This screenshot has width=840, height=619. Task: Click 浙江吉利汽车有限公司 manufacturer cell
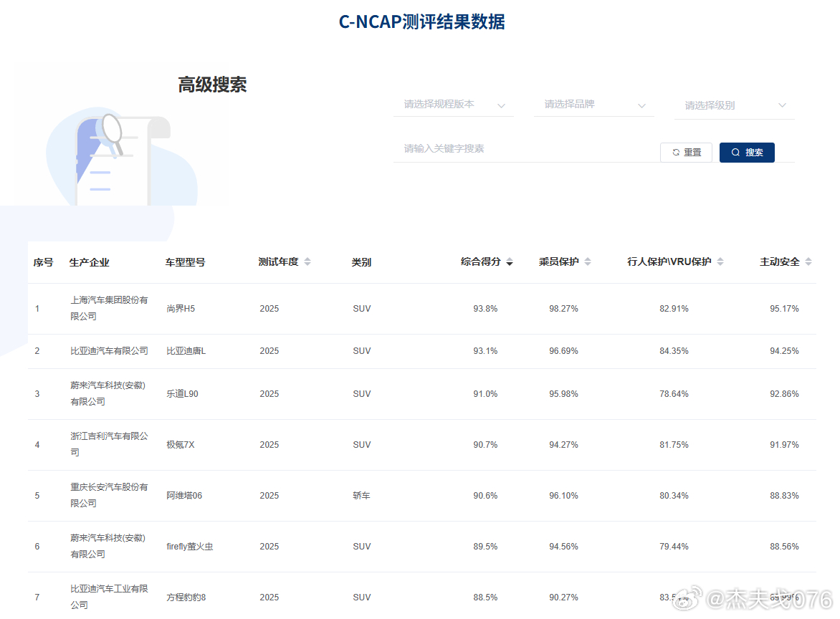pyautogui.click(x=109, y=444)
